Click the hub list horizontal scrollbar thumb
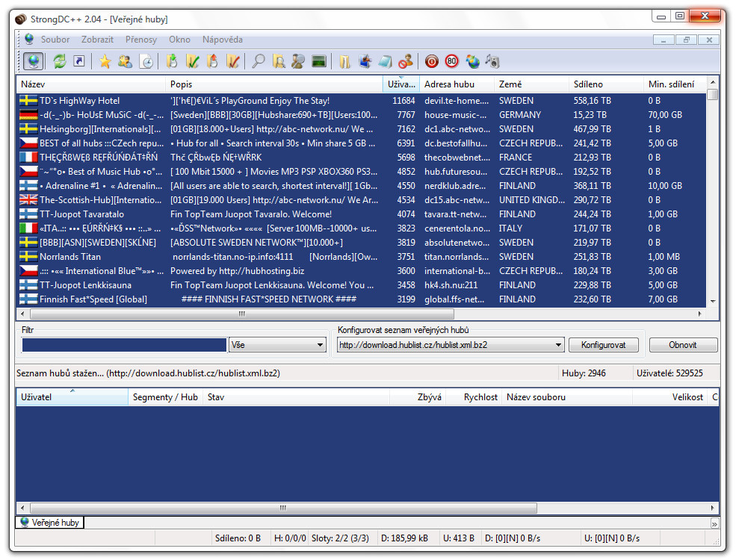736x560 pixels. click(242, 314)
